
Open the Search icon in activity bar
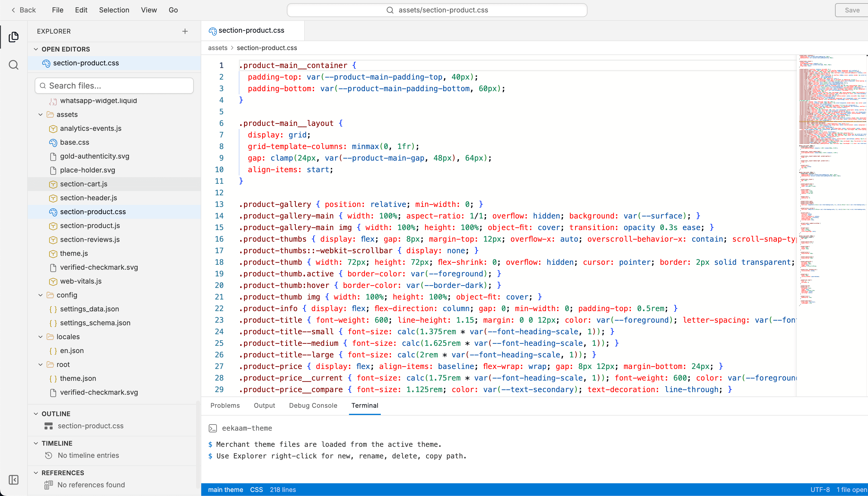[x=14, y=65]
